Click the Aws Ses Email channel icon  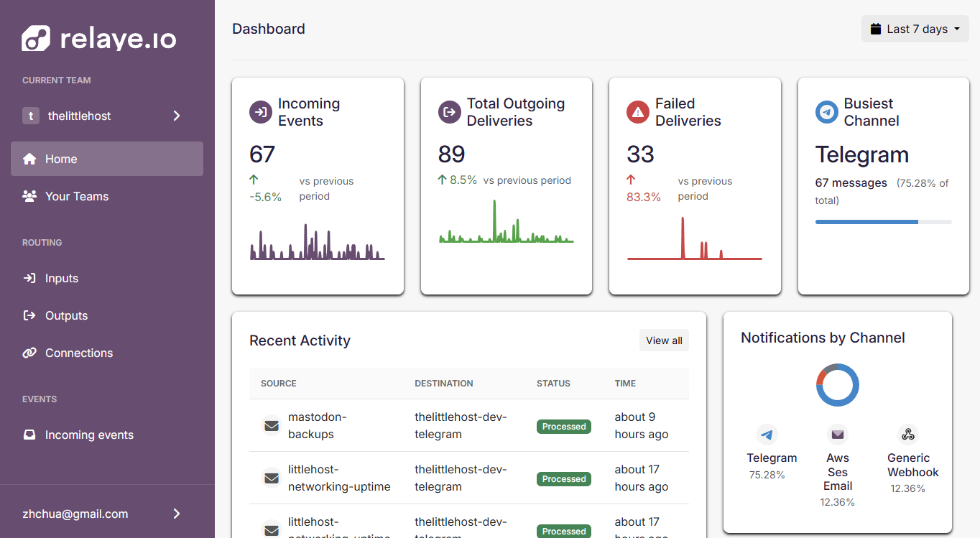[837, 435]
